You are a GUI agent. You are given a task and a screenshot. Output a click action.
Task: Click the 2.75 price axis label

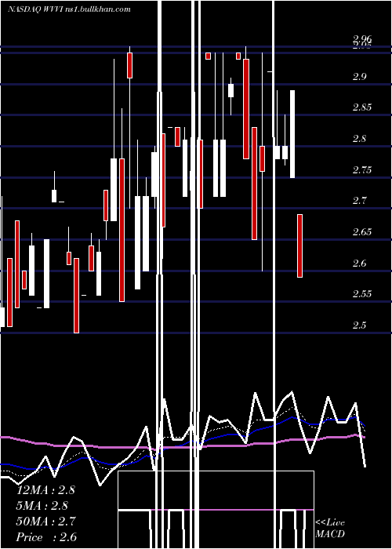click(362, 170)
